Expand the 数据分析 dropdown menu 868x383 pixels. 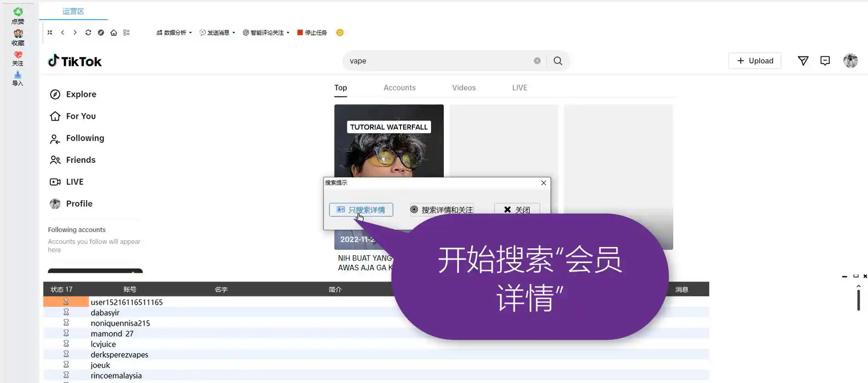(x=174, y=33)
